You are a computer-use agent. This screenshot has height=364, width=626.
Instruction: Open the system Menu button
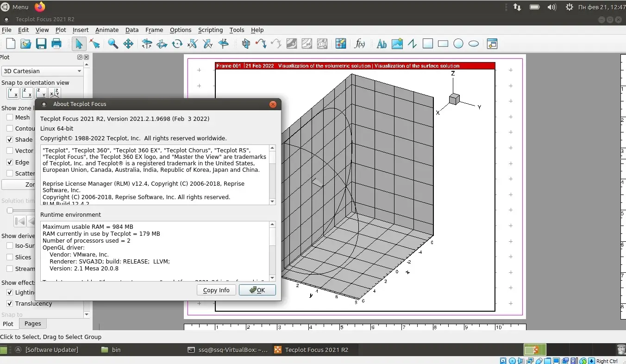[16, 7]
